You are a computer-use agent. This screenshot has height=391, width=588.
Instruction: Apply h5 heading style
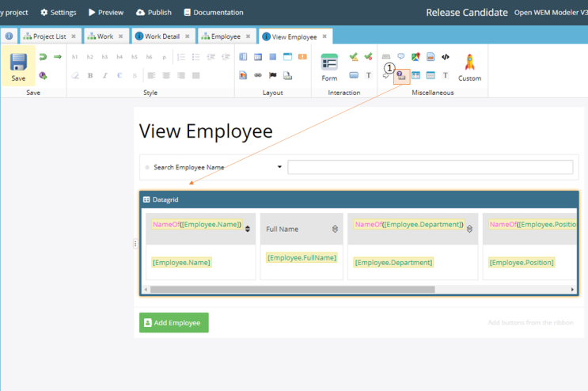coord(135,57)
